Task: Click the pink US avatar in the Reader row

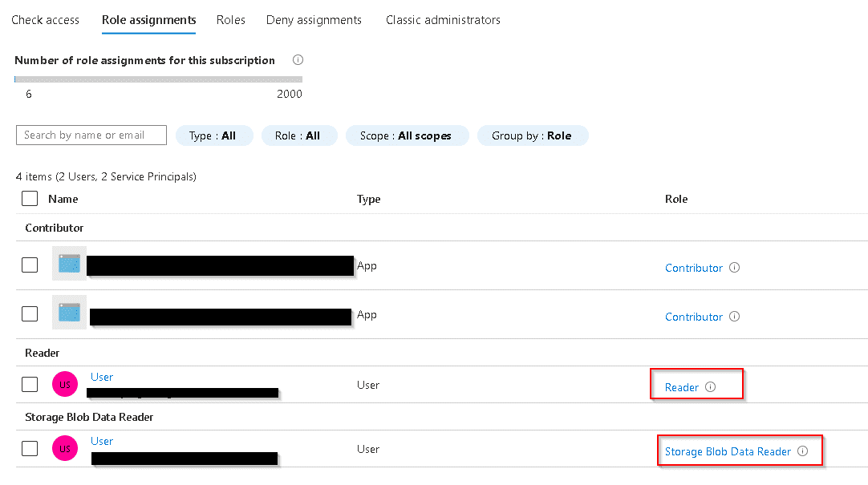Action: [65, 384]
